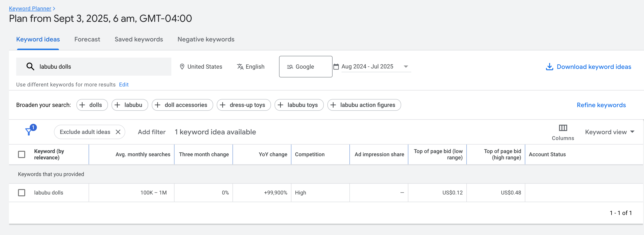Click the labubu dolls search box

(94, 67)
